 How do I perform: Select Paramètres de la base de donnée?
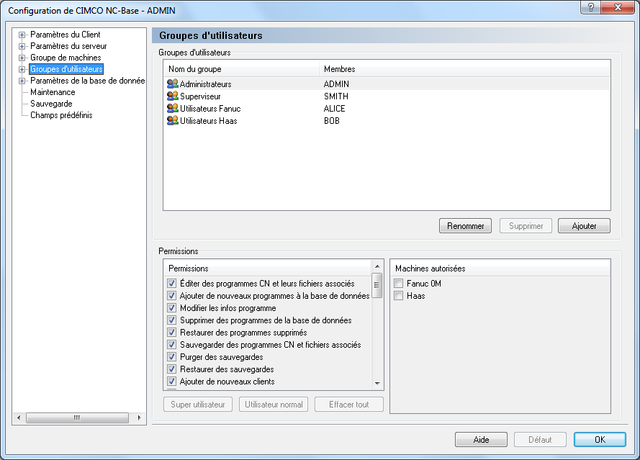pos(87,81)
